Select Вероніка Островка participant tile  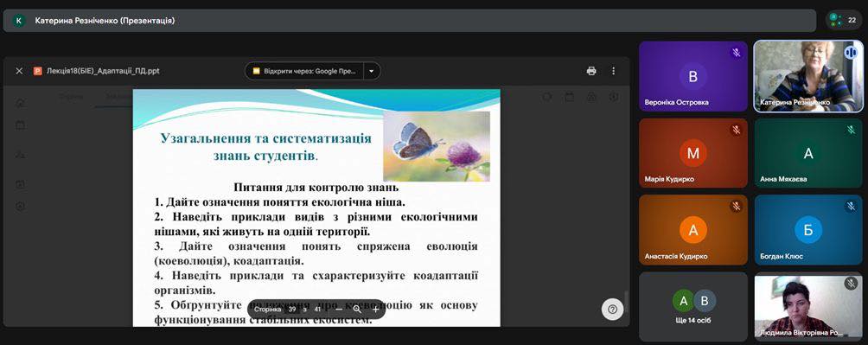(693, 76)
